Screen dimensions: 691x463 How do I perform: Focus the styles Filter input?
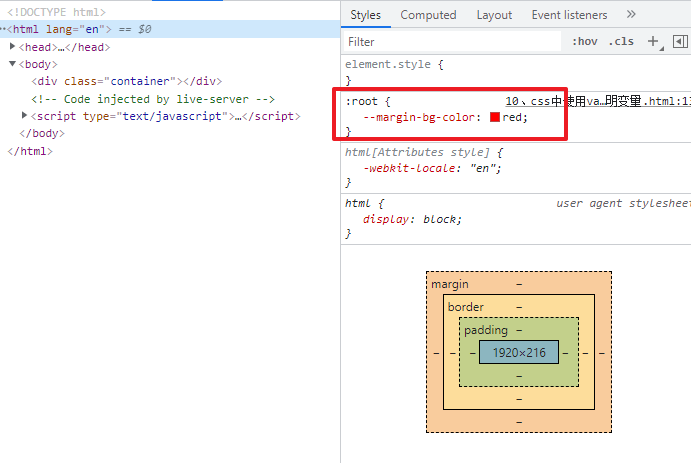[x=452, y=42]
